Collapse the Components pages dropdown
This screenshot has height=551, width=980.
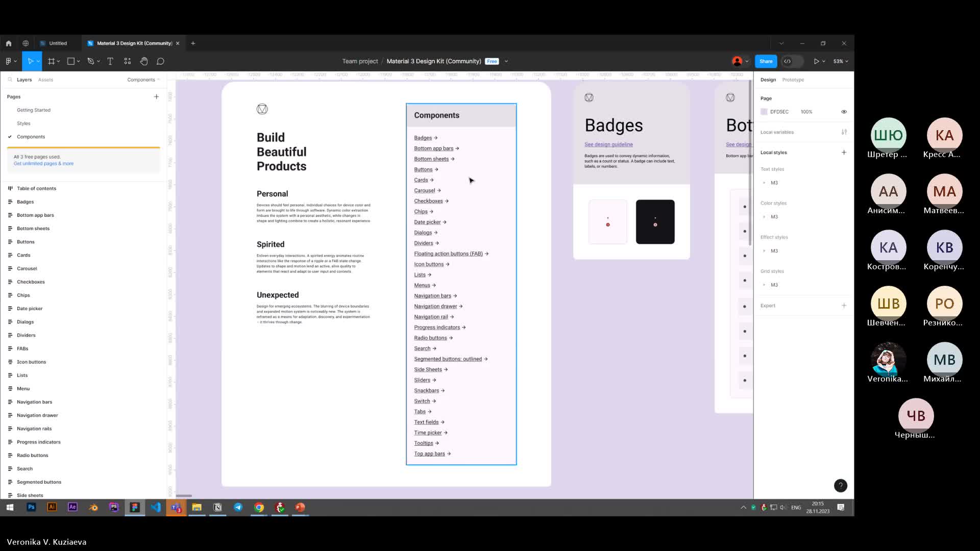[143, 80]
